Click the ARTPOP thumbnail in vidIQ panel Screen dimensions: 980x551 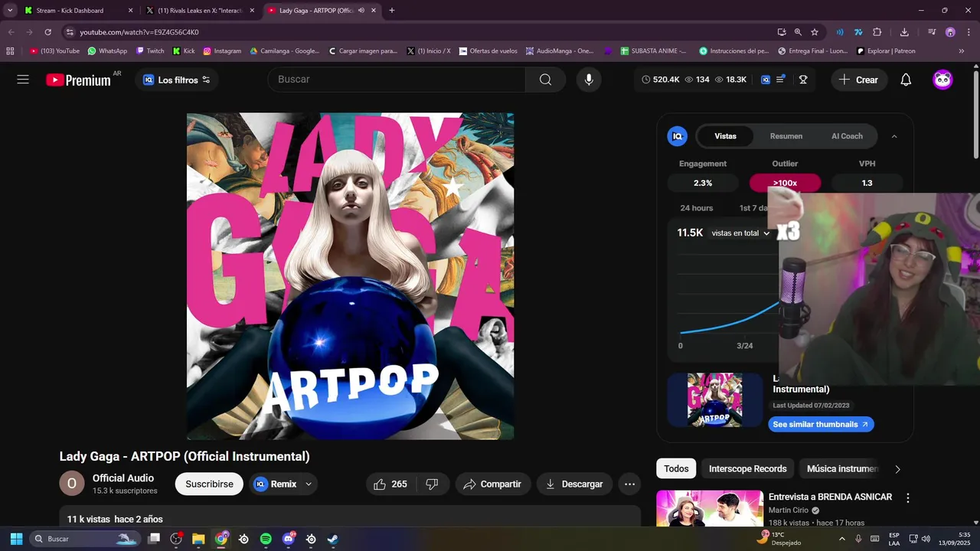(x=714, y=399)
